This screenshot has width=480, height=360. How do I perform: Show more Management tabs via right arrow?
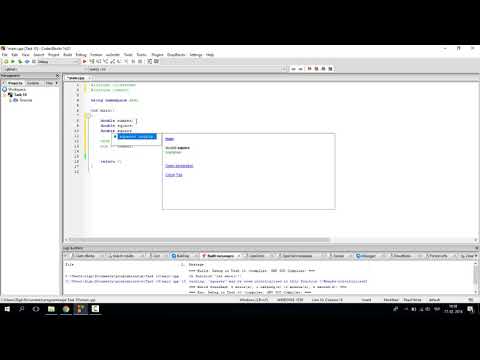(x=57, y=83)
